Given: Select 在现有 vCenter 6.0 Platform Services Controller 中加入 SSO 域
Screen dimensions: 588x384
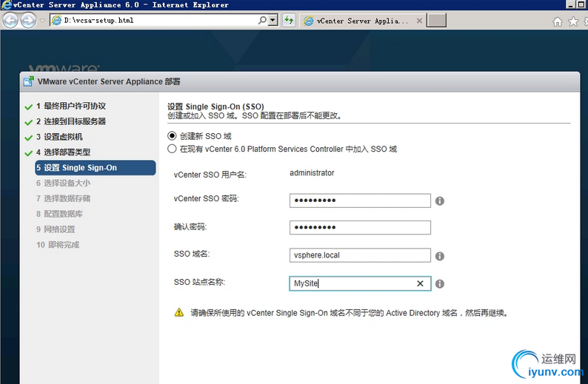Looking at the screenshot, I should tap(172, 149).
